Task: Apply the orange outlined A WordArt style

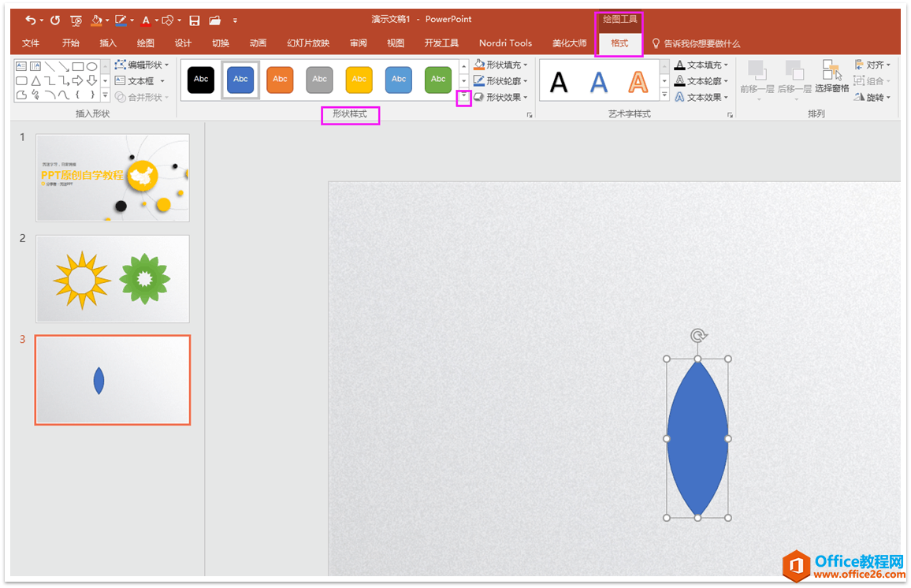Action: 638,83
